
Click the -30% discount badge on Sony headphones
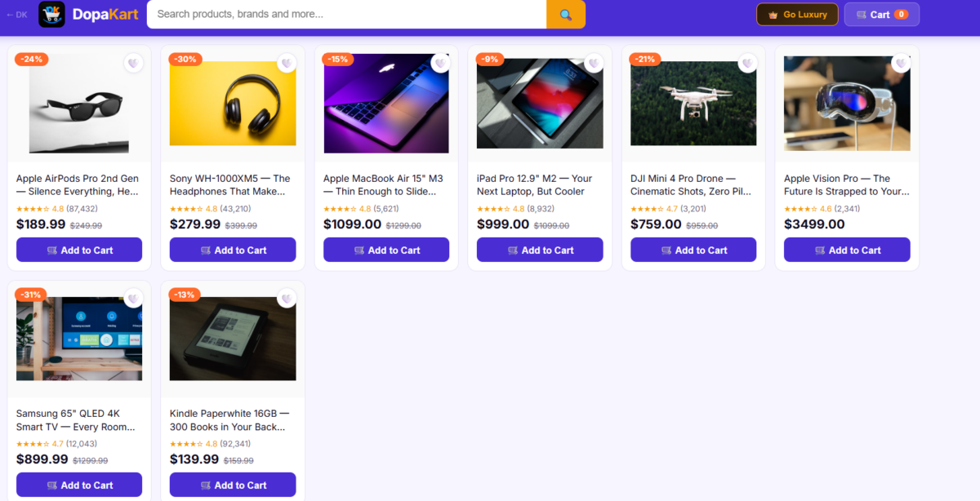click(185, 60)
